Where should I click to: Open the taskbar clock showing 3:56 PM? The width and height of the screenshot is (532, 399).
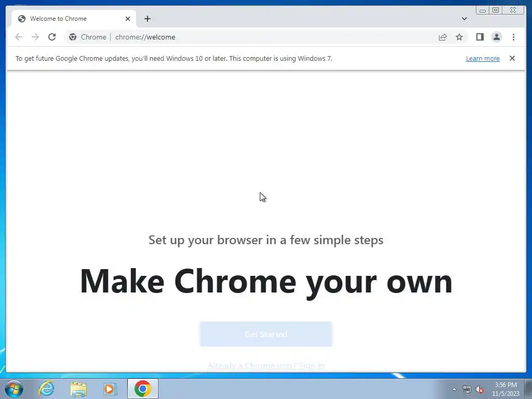click(x=506, y=389)
